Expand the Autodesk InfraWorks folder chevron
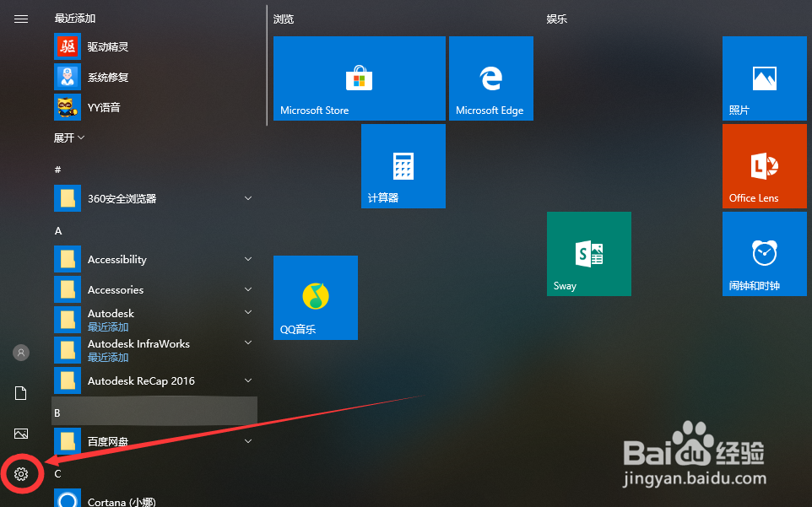This screenshot has height=507, width=812. tap(248, 342)
